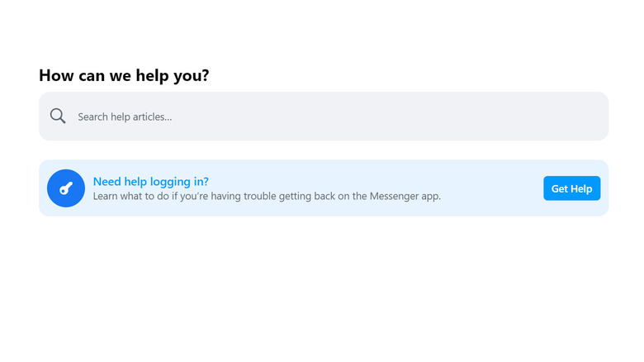Click the login trouble description text
This screenshot has width=644, height=362.
[267, 197]
